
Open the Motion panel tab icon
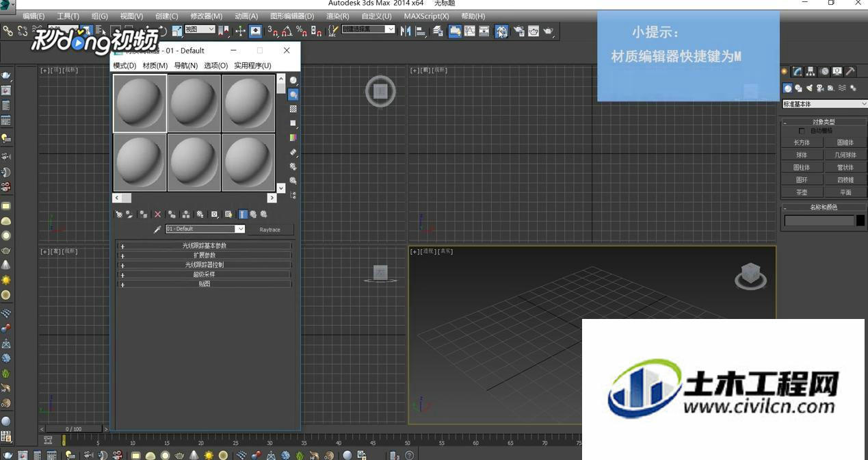(824, 71)
